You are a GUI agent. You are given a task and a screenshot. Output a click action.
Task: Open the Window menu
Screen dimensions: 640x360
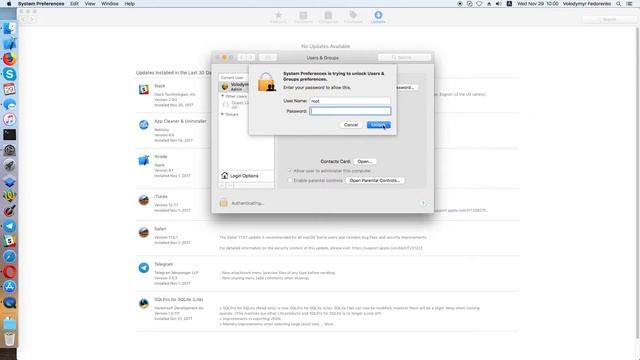click(x=110, y=4)
